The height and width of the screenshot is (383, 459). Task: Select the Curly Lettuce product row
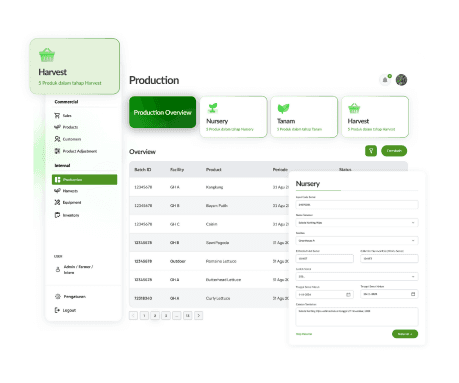pos(209,298)
